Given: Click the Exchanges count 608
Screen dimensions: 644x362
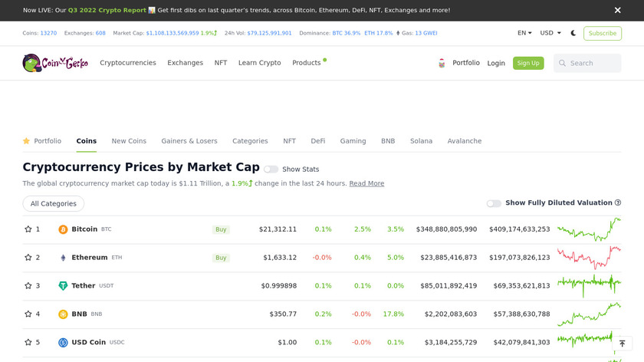Looking at the screenshot, I should pyautogui.click(x=100, y=33).
